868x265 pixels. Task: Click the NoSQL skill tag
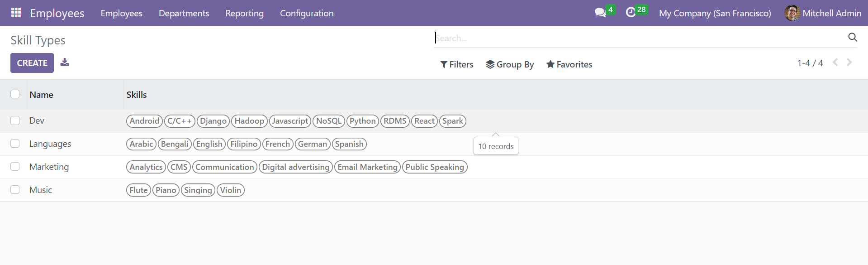tap(329, 121)
